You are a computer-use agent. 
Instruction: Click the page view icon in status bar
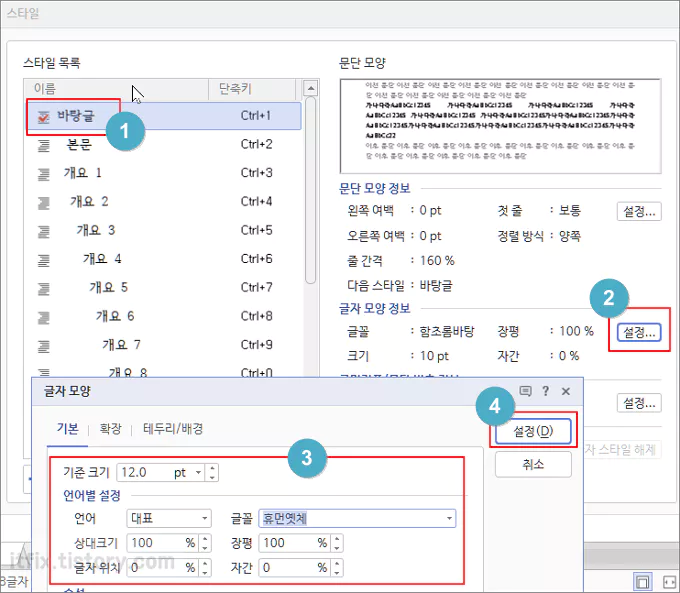pyautogui.click(x=643, y=582)
